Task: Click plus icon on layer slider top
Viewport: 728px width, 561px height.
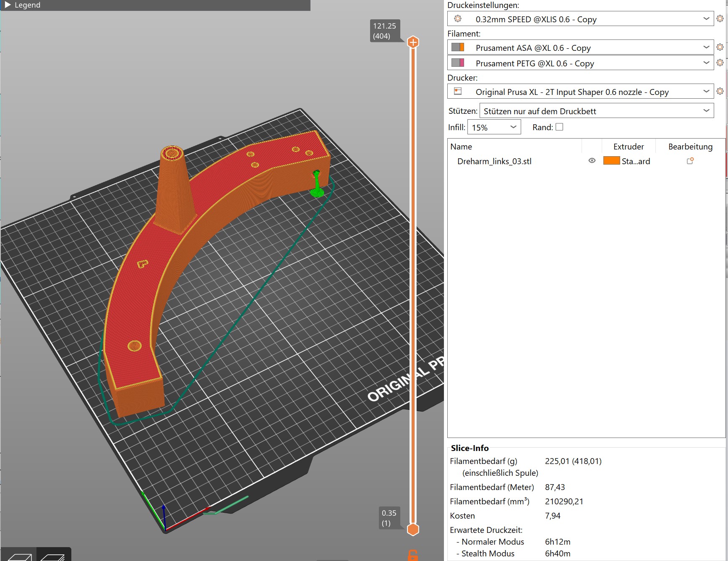Action: [413, 42]
